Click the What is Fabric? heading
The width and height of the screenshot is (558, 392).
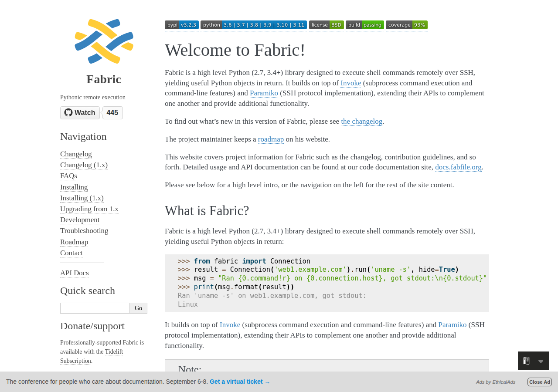click(207, 211)
